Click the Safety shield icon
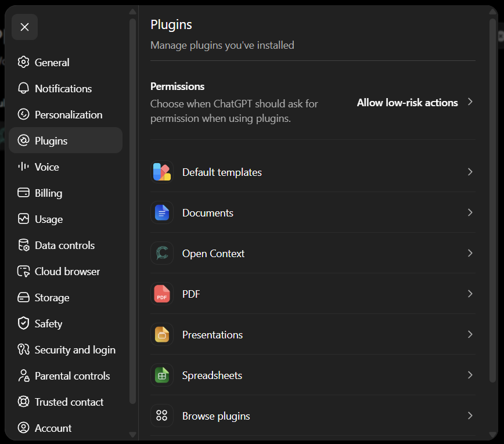504x444 pixels. pos(23,323)
